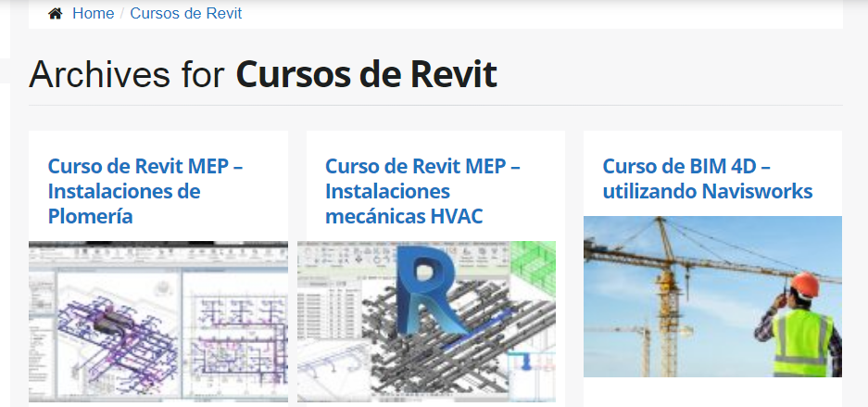Click the plumbing installations course thumbnail

(x=158, y=321)
